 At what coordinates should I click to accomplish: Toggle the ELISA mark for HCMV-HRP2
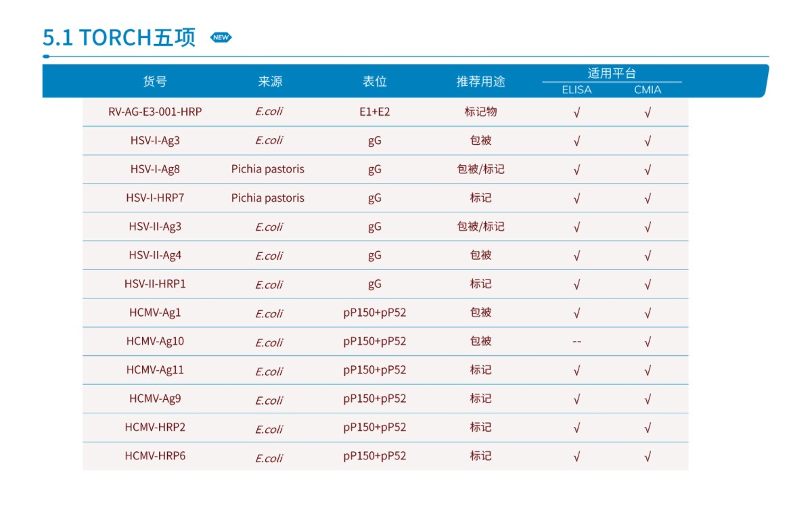[x=577, y=428]
